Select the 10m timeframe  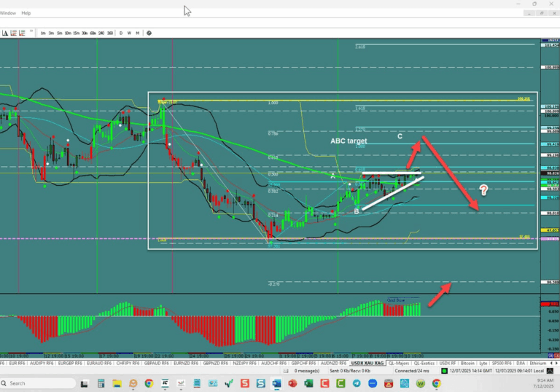click(x=68, y=34)
